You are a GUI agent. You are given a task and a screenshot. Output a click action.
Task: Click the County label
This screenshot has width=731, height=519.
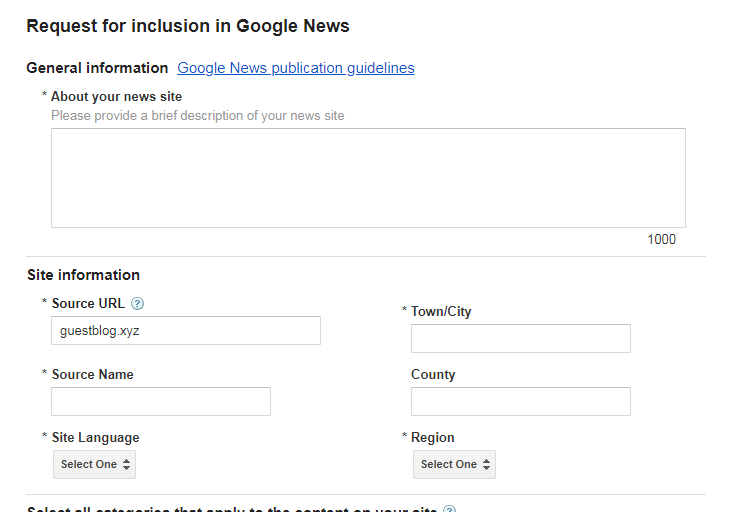(433, 374)
